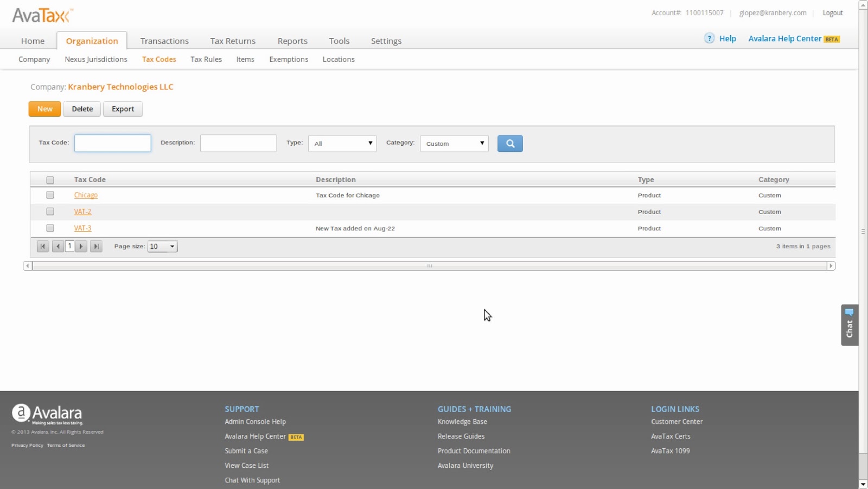Open AvaTax Certs footer link
The image size is (868, 489).
click(x=671, y=436)
